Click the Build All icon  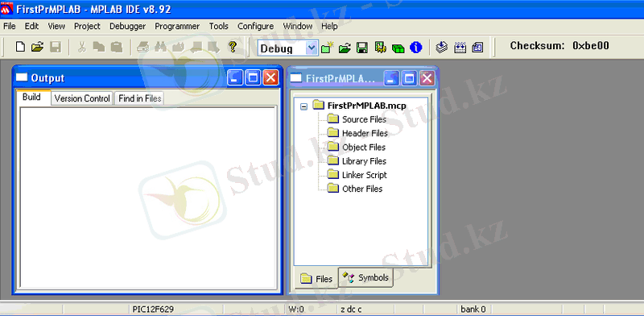(460, 48)
